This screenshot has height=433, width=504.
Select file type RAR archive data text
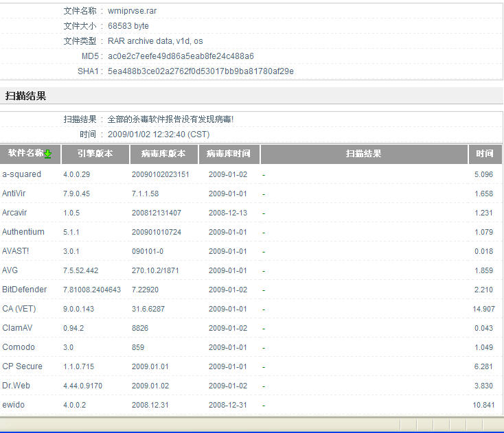tap(155, 41)
